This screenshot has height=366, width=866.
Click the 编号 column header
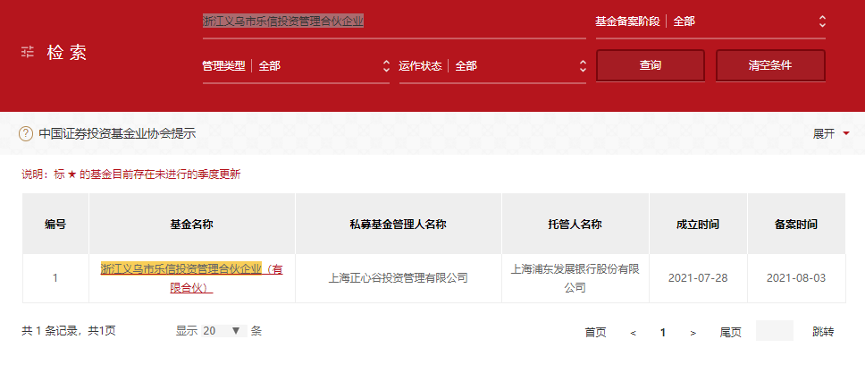tap(55, 224)
